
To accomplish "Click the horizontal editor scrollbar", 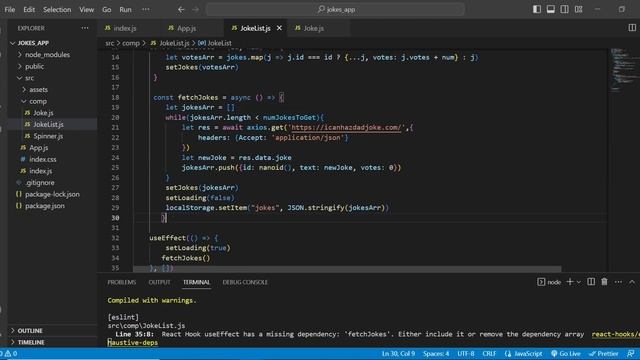I will pos(347,269).
